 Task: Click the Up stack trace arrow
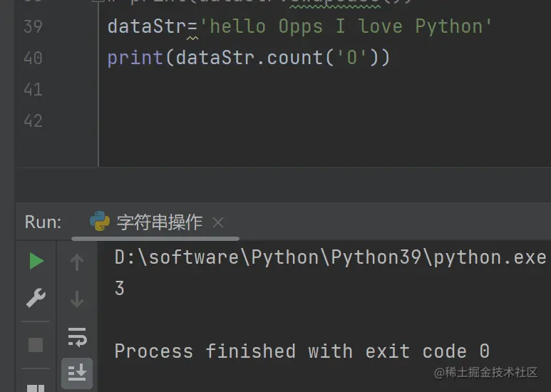77,263
